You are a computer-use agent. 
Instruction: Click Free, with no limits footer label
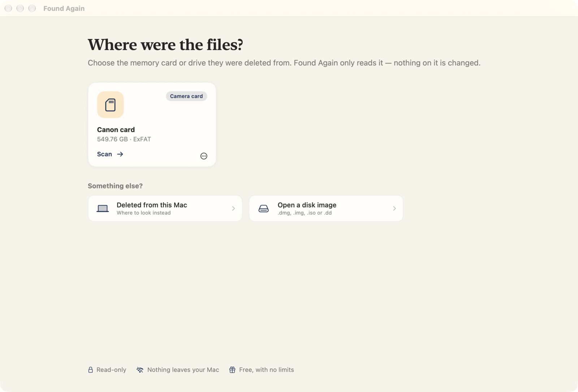(x=267, y=370)
